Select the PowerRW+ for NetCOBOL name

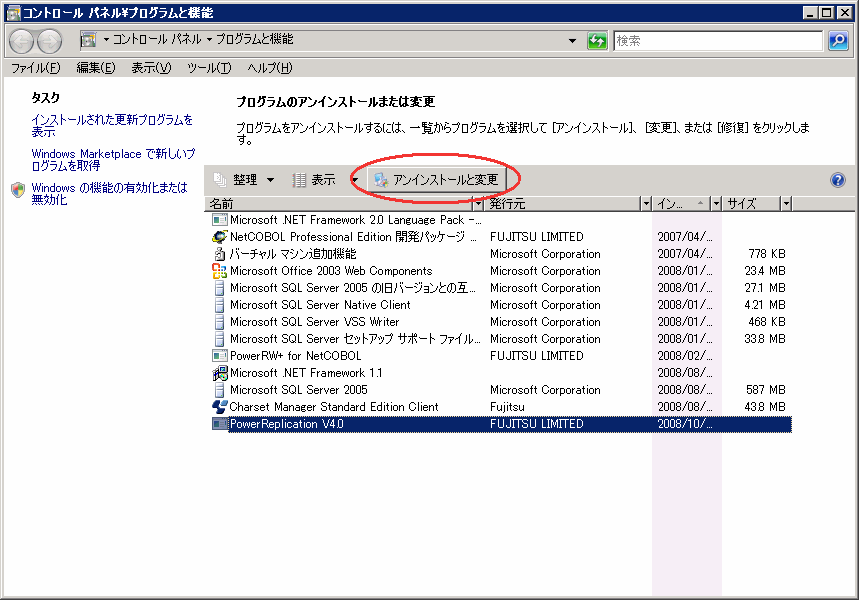[295, 356]
